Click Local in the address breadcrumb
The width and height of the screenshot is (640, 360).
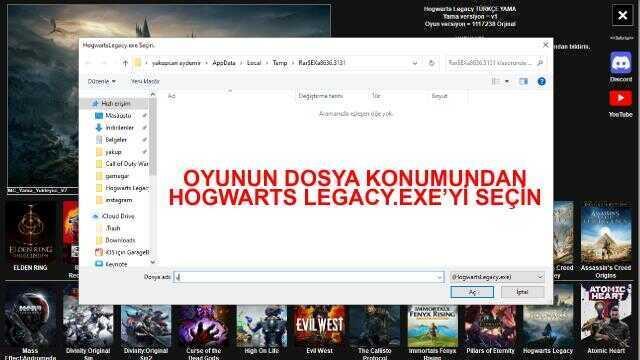(x=254, y=63)
